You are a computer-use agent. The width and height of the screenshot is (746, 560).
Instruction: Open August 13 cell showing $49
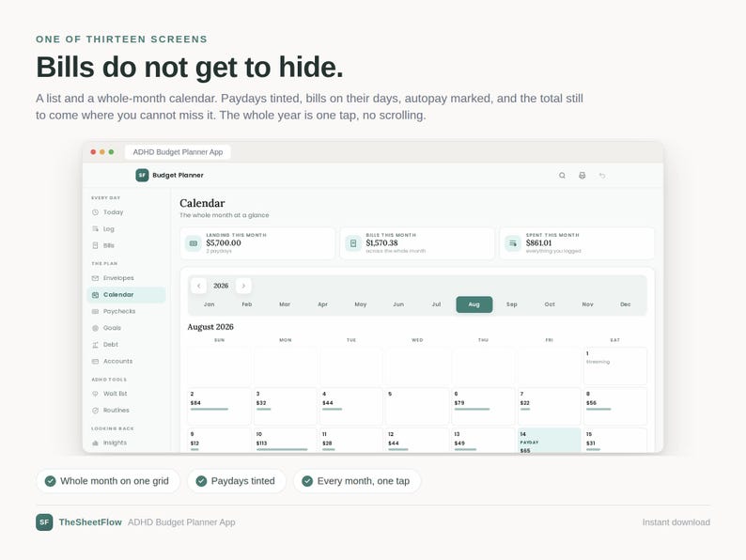[x=483, y=440]
